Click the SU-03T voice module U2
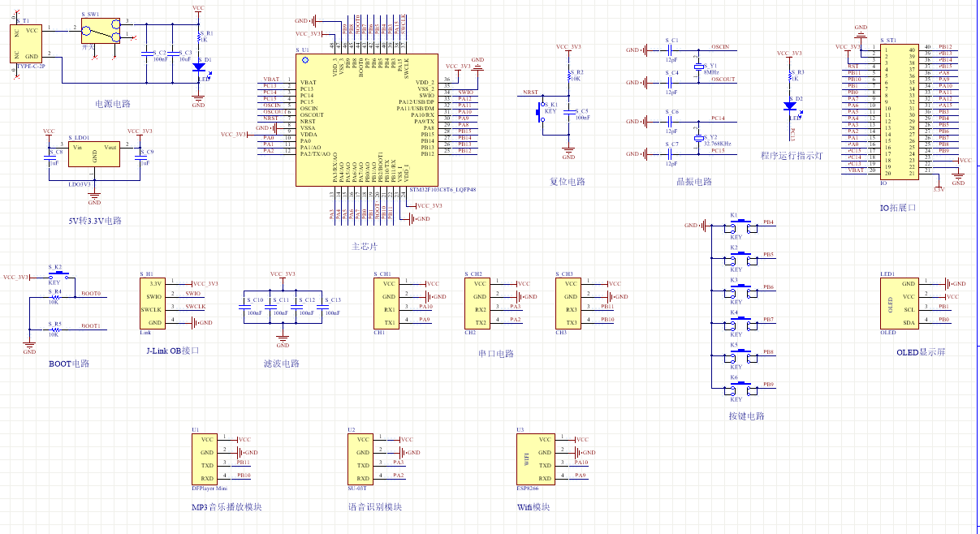Viewport: 980px width, 534px height. pos(364,459)
